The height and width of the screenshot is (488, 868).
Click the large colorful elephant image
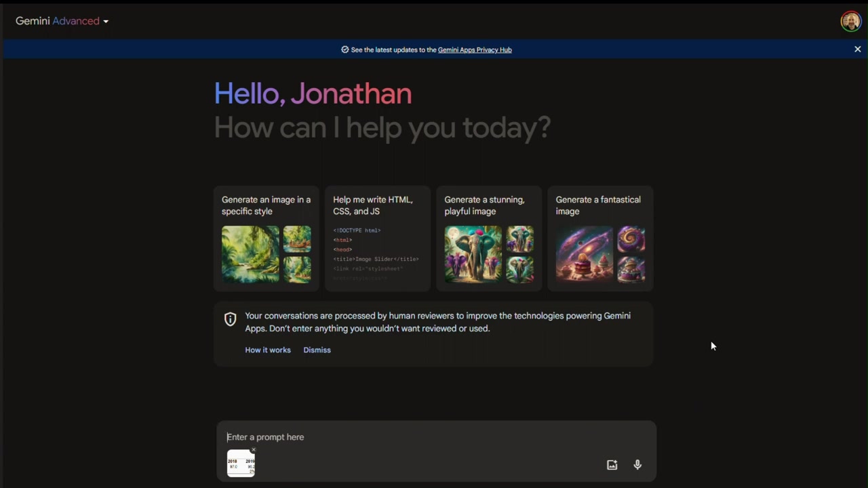click(x=473, y=254)
